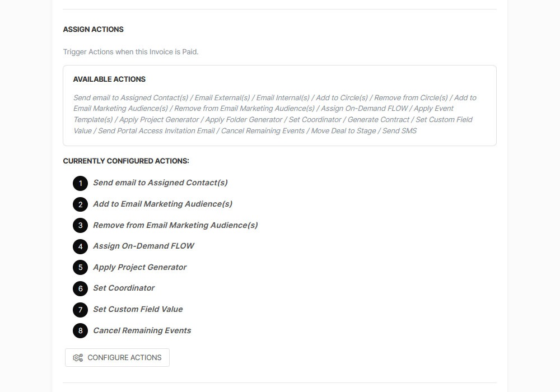
Task: Click the number 5 step badge
Action: pyautogui.click(x=80, y=268)
